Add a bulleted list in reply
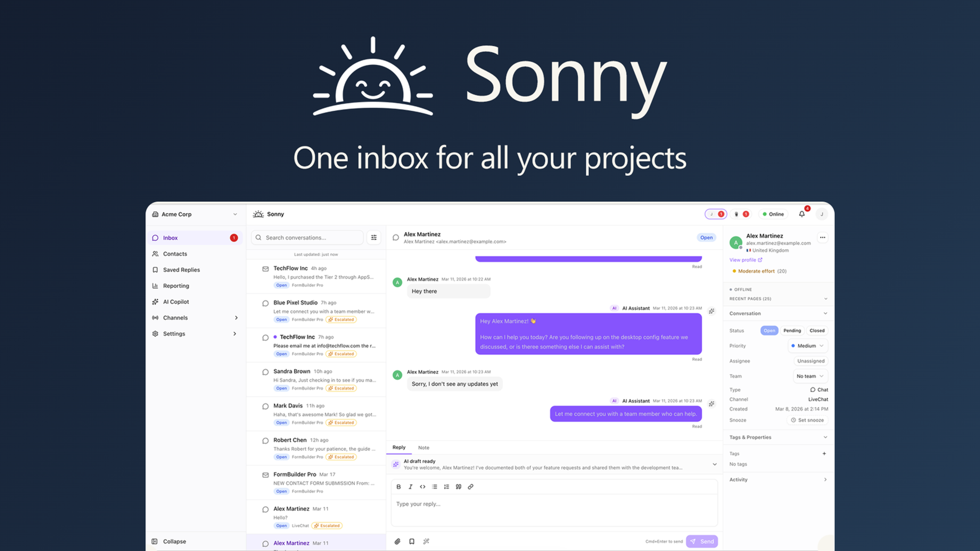The width and height of the screenshot is (980, 551). [x=434, y=487]
